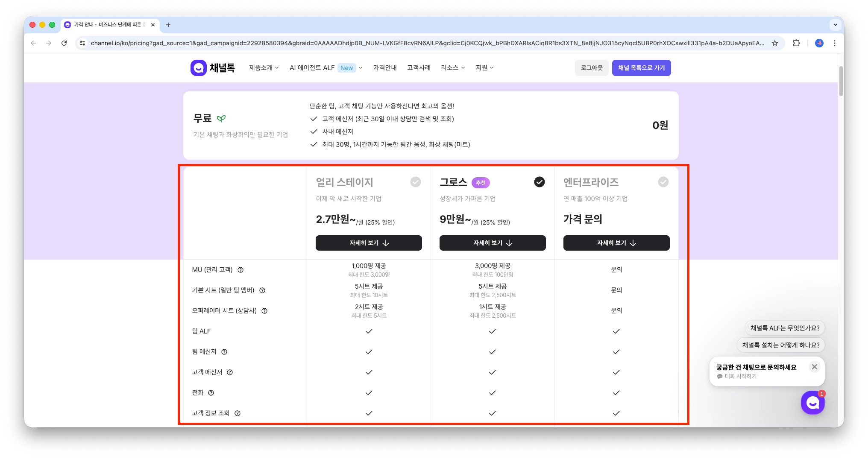Go forward with the browser forward arrow
Screen dimensions: 868x459
[49, 43]
